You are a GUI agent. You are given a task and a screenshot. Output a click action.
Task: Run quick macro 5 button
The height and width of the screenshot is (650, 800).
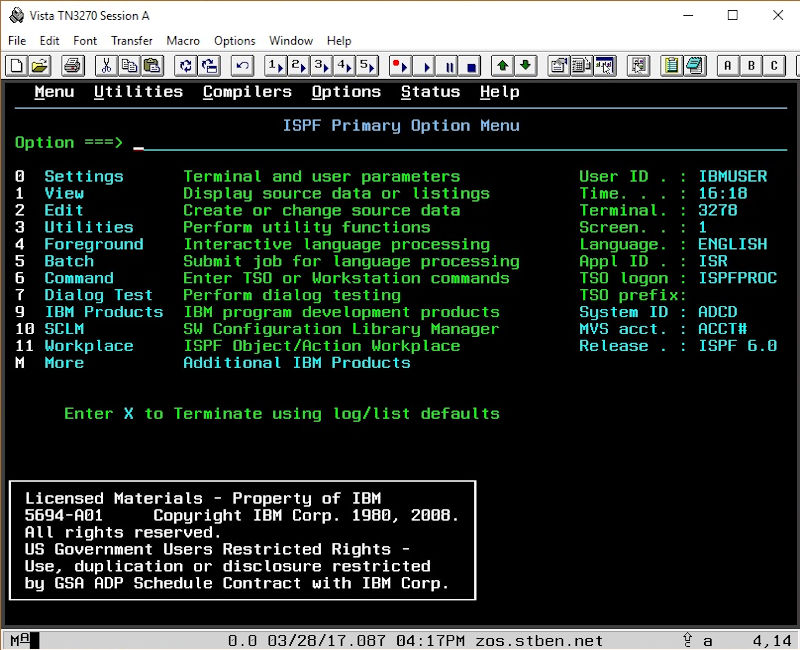pos(367,66)
